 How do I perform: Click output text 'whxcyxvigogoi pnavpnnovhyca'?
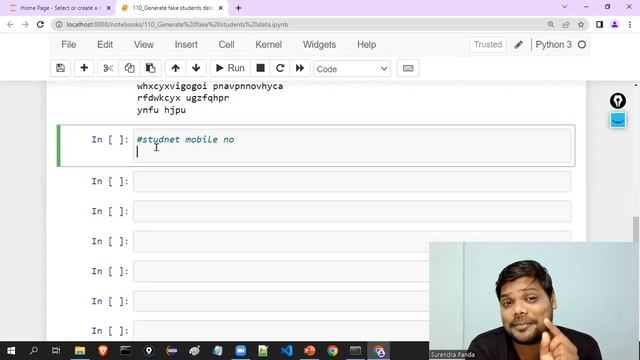210,86
